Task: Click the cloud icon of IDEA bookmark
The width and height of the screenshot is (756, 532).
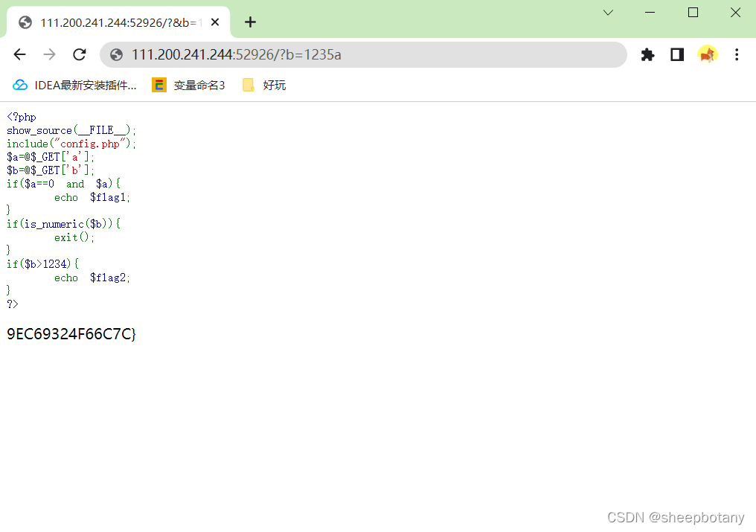Action: (20, 86)
